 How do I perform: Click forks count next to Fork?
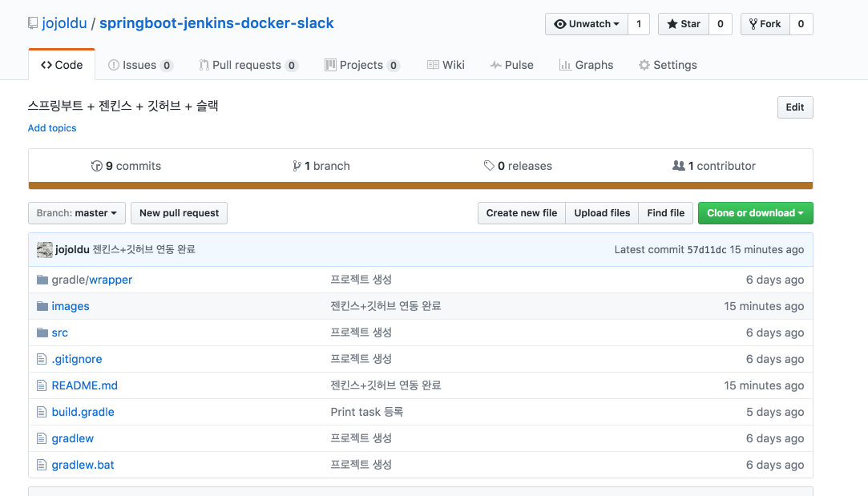[801, 24]
